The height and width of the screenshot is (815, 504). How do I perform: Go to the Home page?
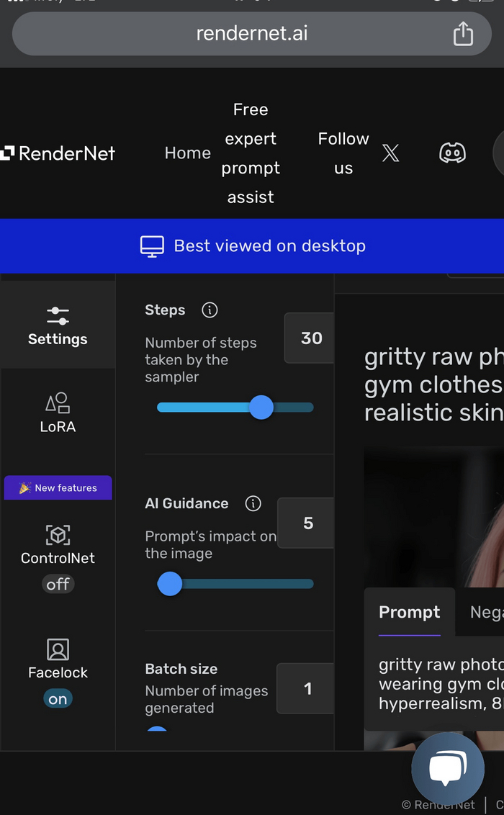[x=187, y=153]
